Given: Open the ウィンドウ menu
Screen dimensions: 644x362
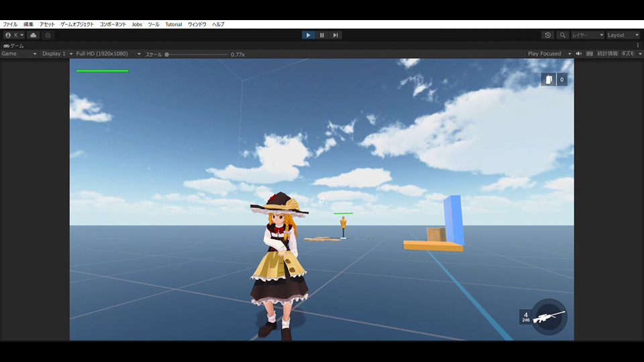Looking at the screenshot, I should [x=197, y=25].
